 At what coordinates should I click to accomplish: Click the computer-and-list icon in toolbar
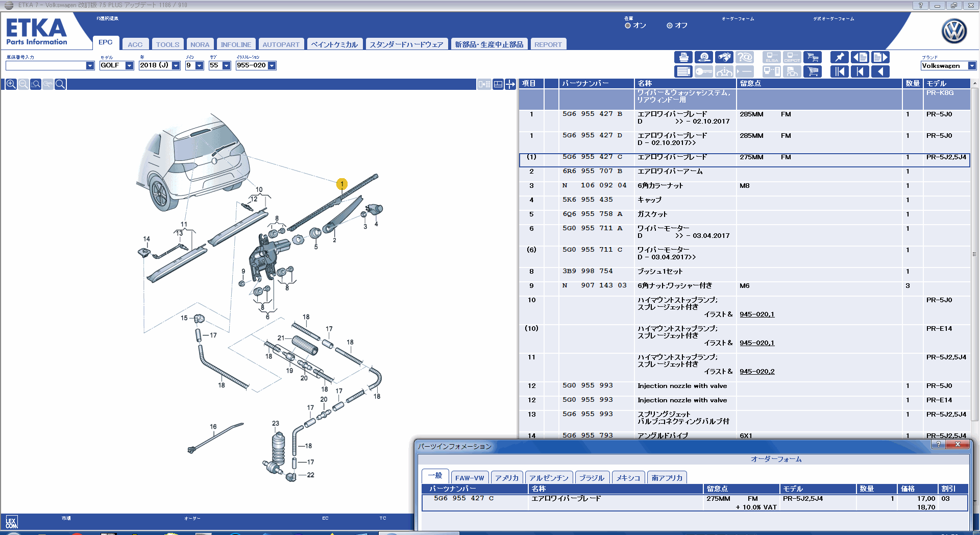(772, 71)
